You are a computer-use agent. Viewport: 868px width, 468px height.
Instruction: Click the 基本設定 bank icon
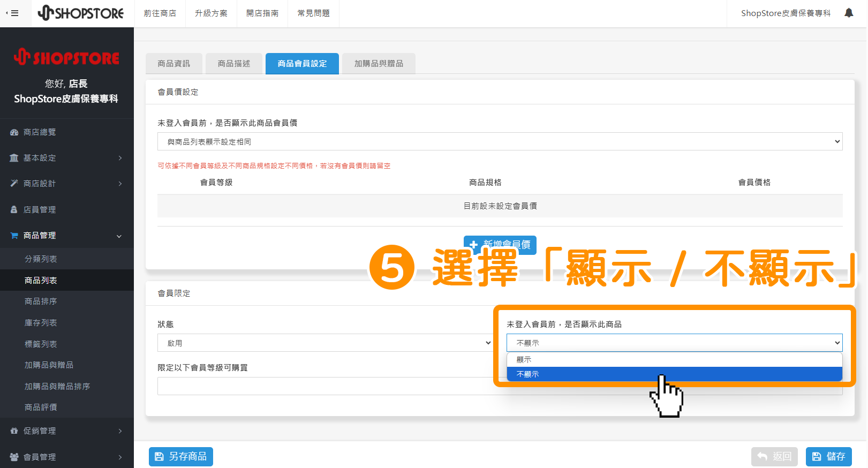pyautogui.click(x=14, y=158)
